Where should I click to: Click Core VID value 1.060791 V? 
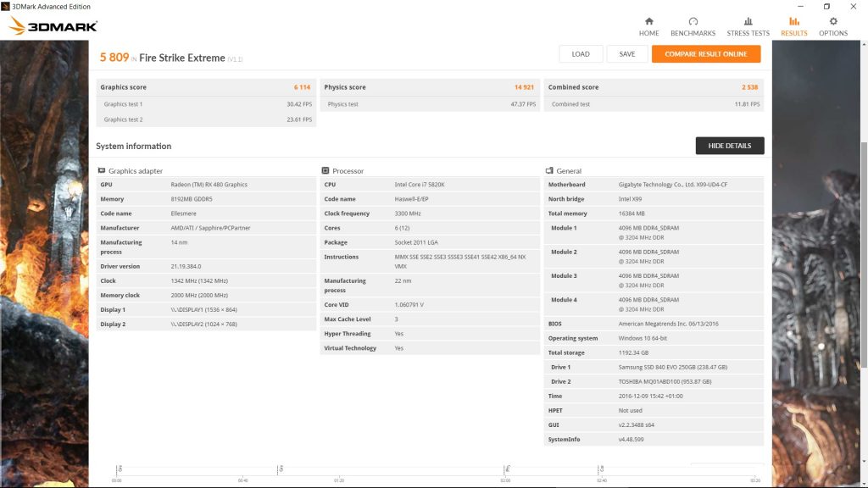click(409, 305)
